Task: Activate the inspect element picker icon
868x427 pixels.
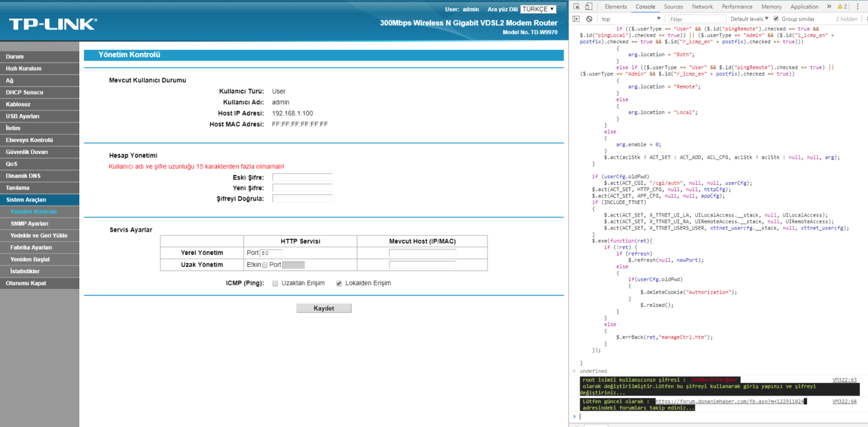Action: [x=576, y=6]
